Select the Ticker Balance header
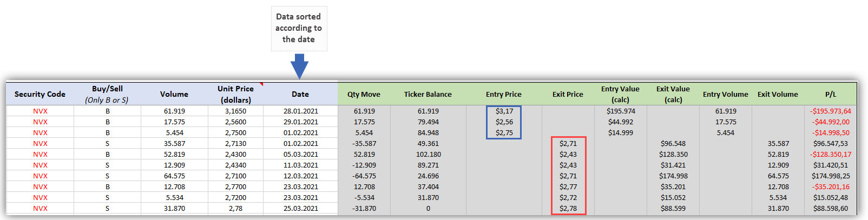The height and width of the screenshot is (220, 868). [x=428, y=94]
